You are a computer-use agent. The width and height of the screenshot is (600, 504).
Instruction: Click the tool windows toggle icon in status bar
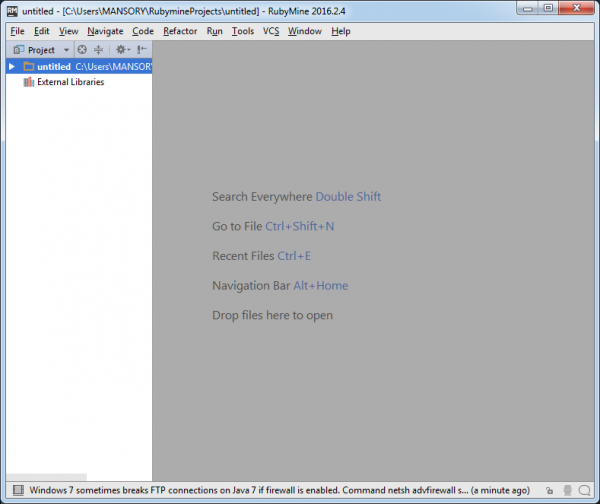click(x=18, y=490)
